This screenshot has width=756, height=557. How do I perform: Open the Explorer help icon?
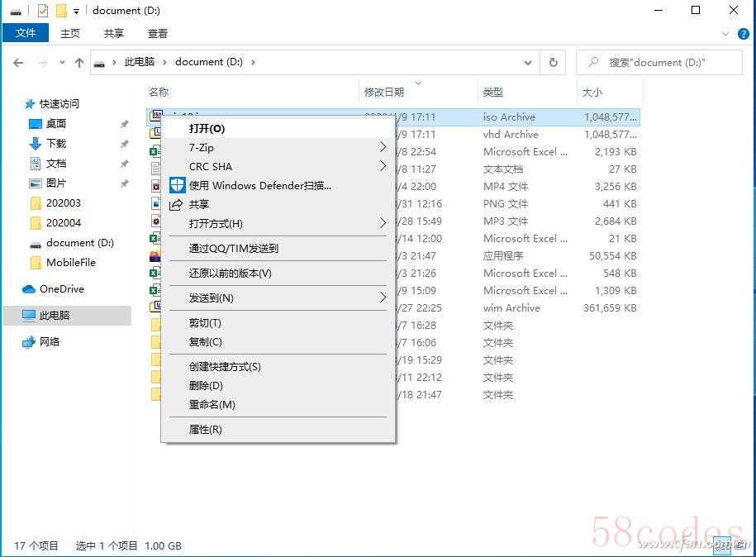tap(744, 34)
